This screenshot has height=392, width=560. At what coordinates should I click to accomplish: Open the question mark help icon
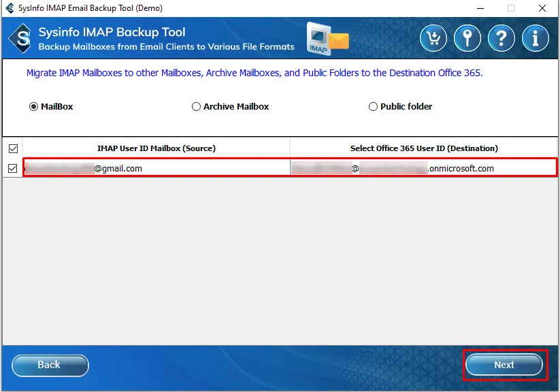(501, 37)
